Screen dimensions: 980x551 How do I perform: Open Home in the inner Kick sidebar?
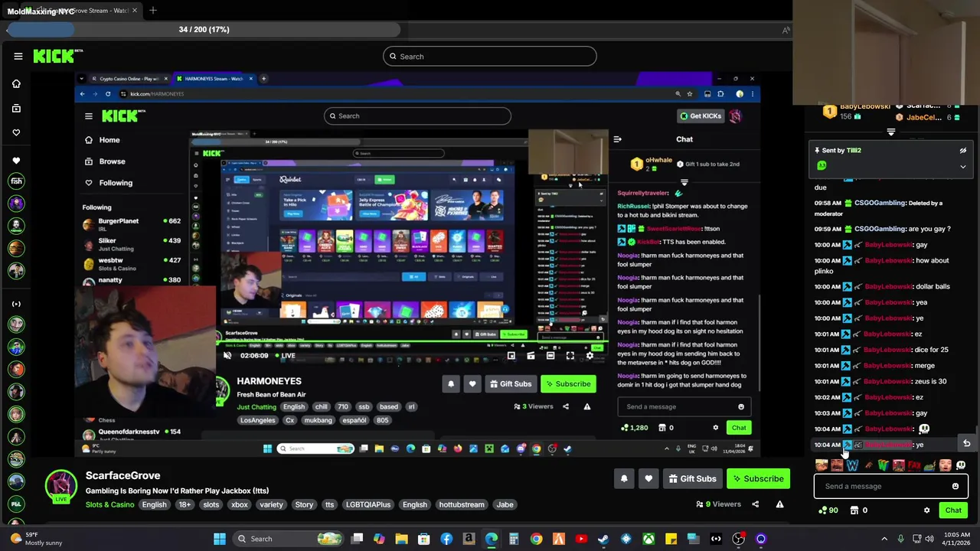coord(102,140)
